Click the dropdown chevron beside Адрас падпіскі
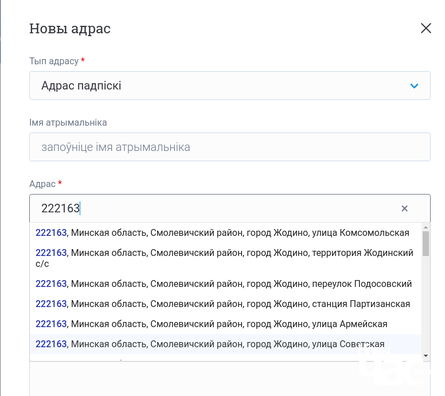This screenshot has width=445, height=396. [x=414, y=86]
